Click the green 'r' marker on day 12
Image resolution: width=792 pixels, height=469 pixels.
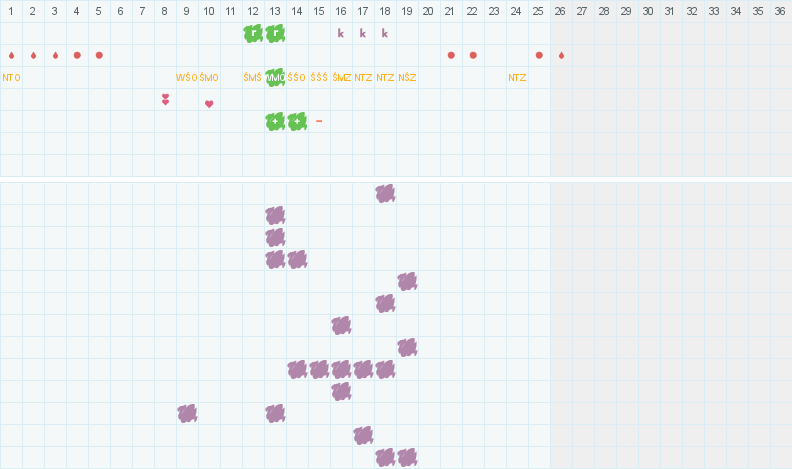coord(253,33)
